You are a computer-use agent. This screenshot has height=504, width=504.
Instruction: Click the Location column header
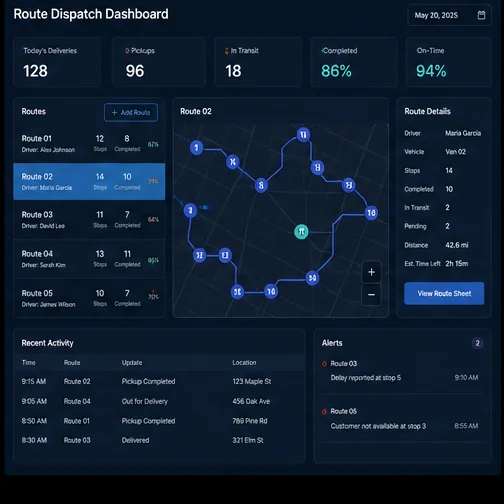pyautogui.click(x=244, y=362)
